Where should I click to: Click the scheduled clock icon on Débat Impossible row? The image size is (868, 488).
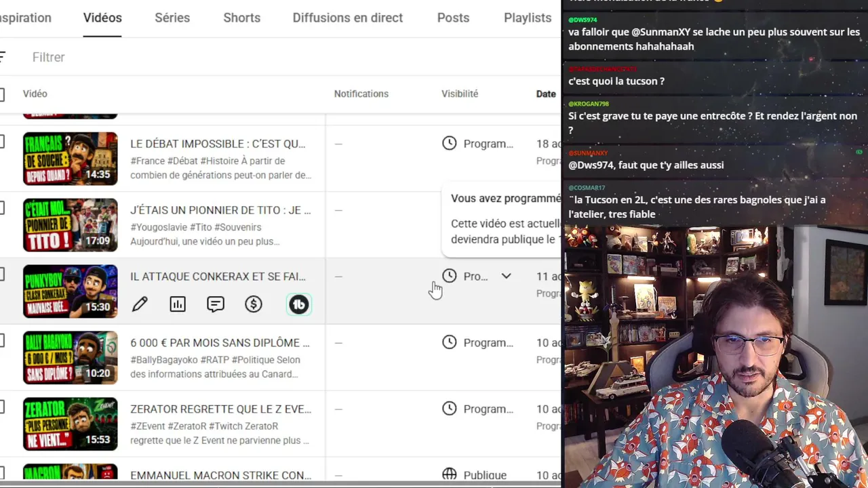click(x=450, y=143)
